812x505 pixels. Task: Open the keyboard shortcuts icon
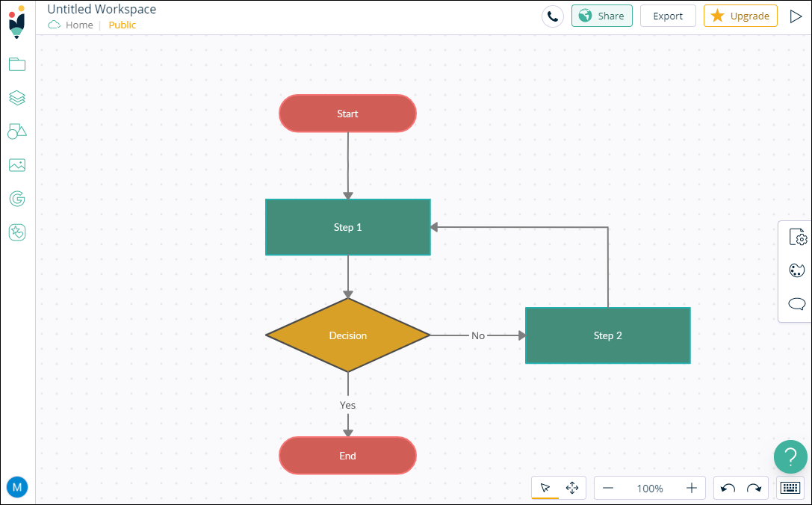(x=791, y=488)
